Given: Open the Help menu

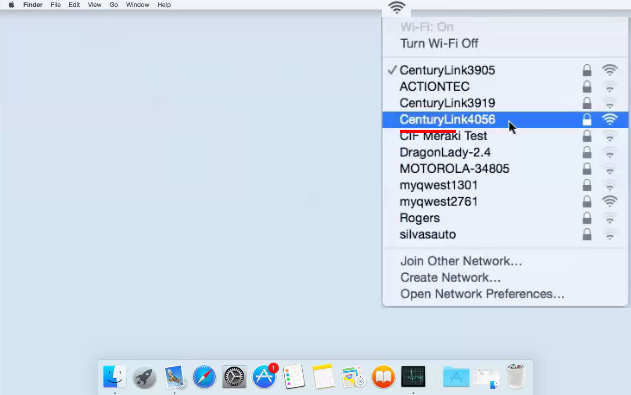Looking at the screenshot, I should tap(164, 5).
